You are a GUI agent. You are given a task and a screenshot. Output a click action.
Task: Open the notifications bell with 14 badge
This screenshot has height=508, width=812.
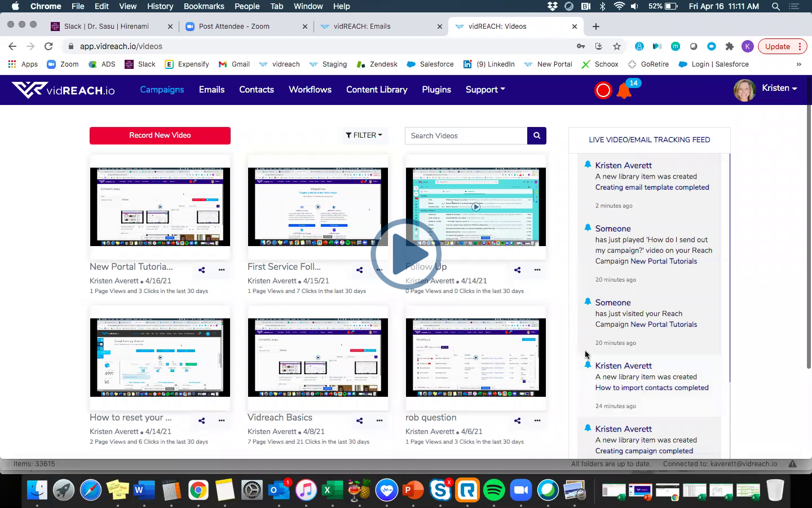[624, 90]
